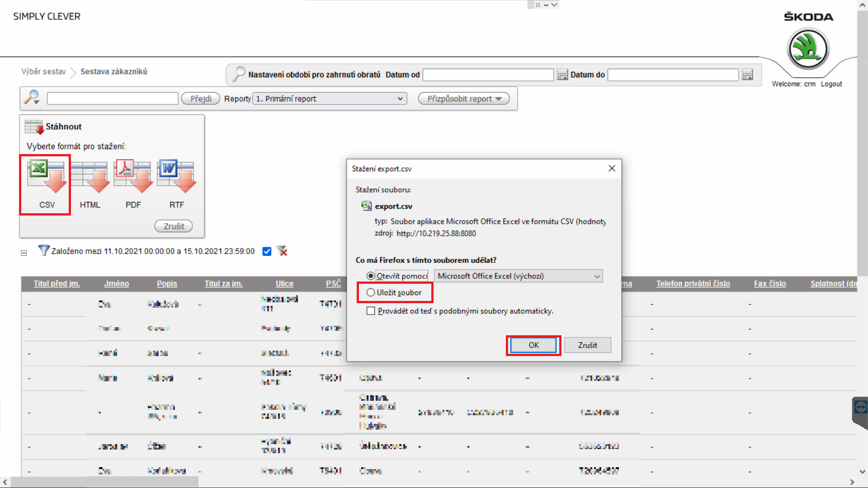
Task: Select the Uložit soubor radio button
Action: coord(371,293)
